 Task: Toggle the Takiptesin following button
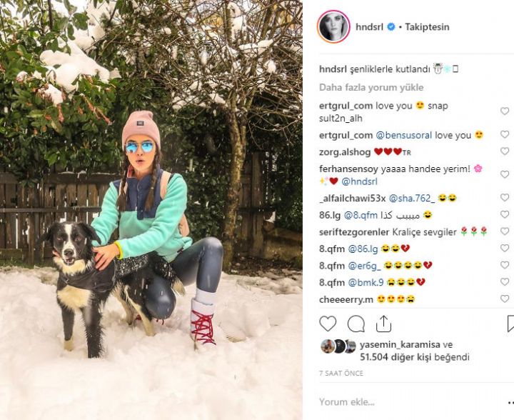[427, 27]
